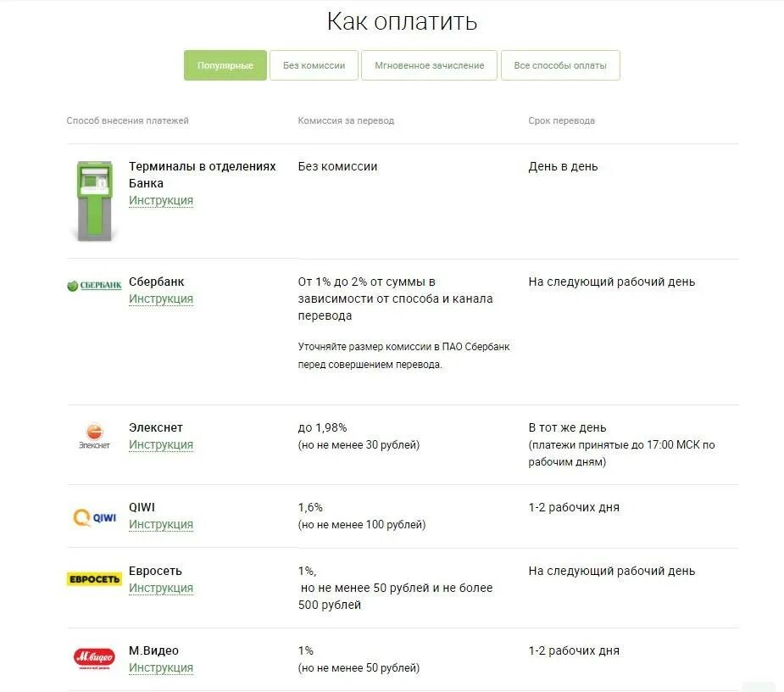This screenshot has height=692, width=784.
Task: Click the Как оплатить page heading
Action: pyautogui.click(x=402, y=21)
